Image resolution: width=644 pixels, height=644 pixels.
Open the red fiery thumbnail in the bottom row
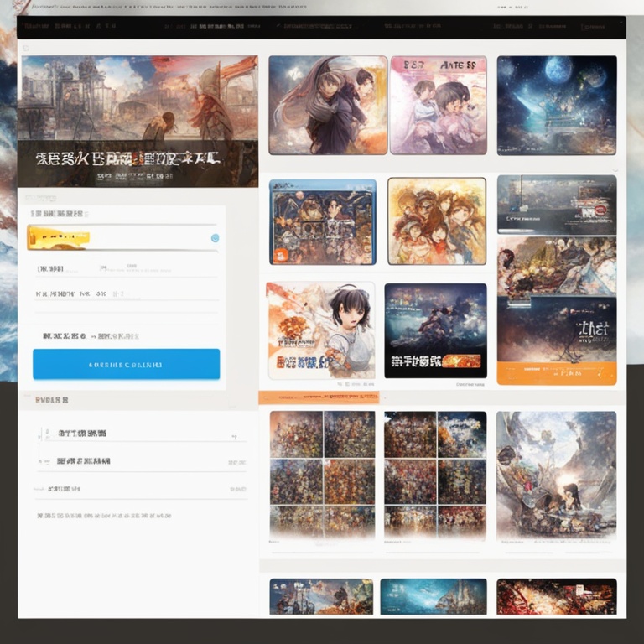tap(557, 596)
